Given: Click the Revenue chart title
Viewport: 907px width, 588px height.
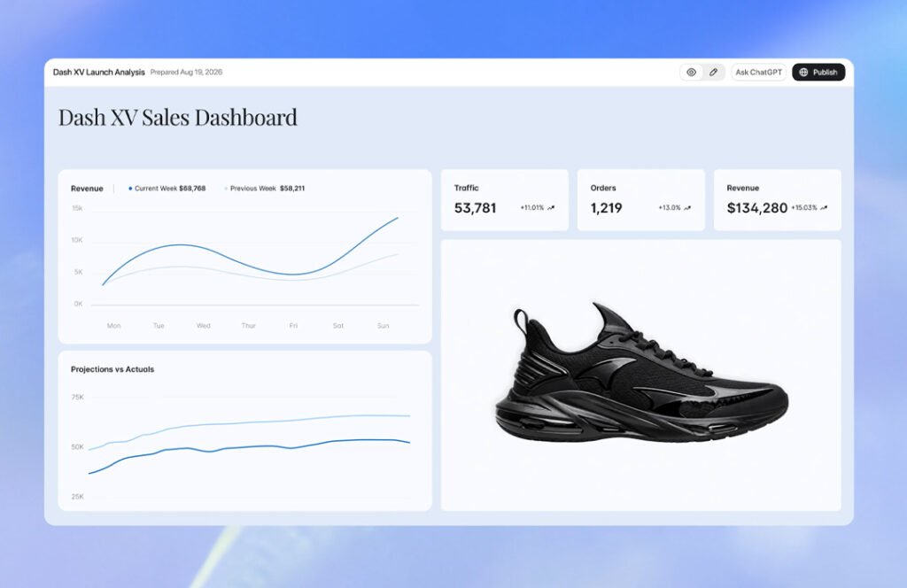Looking at the screenshot, I should (87, 189).
